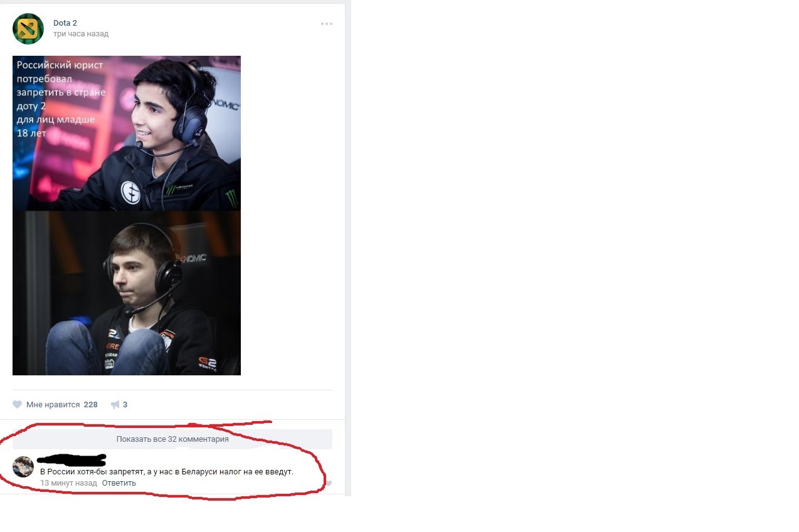This screenshot has height=532, width=799.
Task: Click the comment text about Belarus tax
Action: pyautogui.click(x=167, y=472)
